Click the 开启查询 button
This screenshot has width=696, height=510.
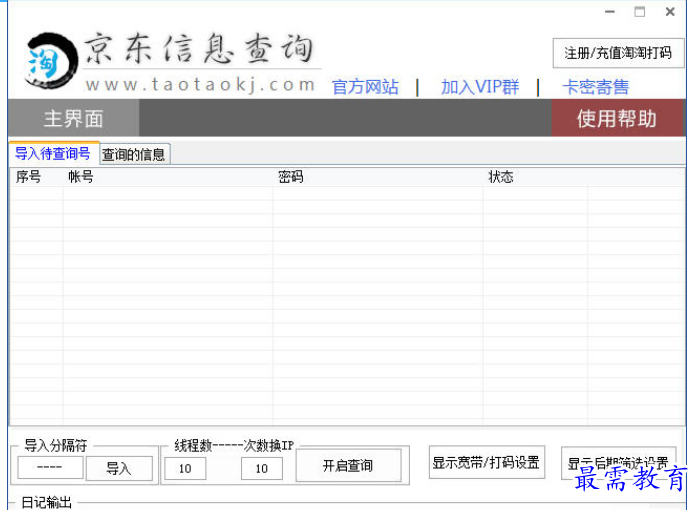click(348, 466)
